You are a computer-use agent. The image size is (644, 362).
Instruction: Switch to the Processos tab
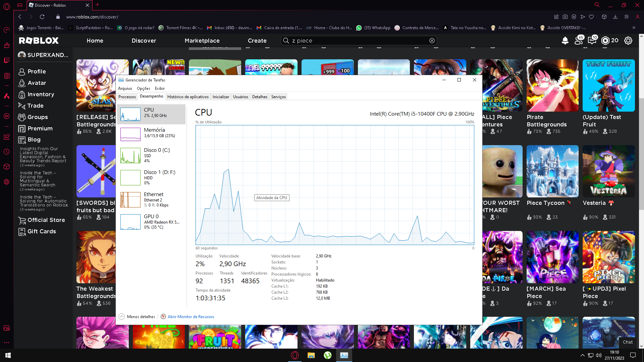(x=127, y=97)
